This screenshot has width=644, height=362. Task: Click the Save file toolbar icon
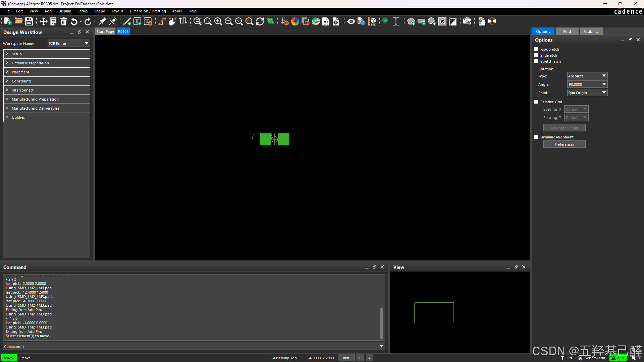(x=29, y=21)
